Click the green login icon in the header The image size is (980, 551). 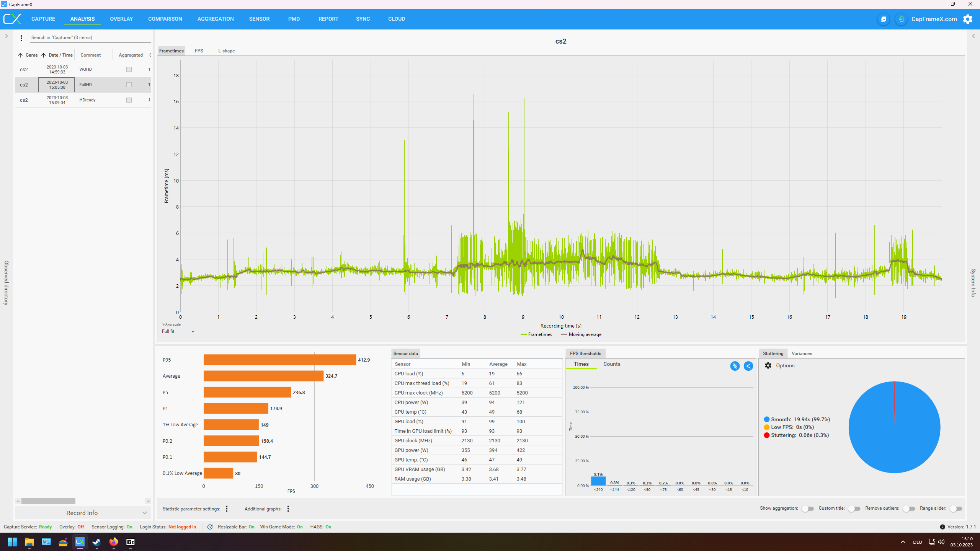901,19
